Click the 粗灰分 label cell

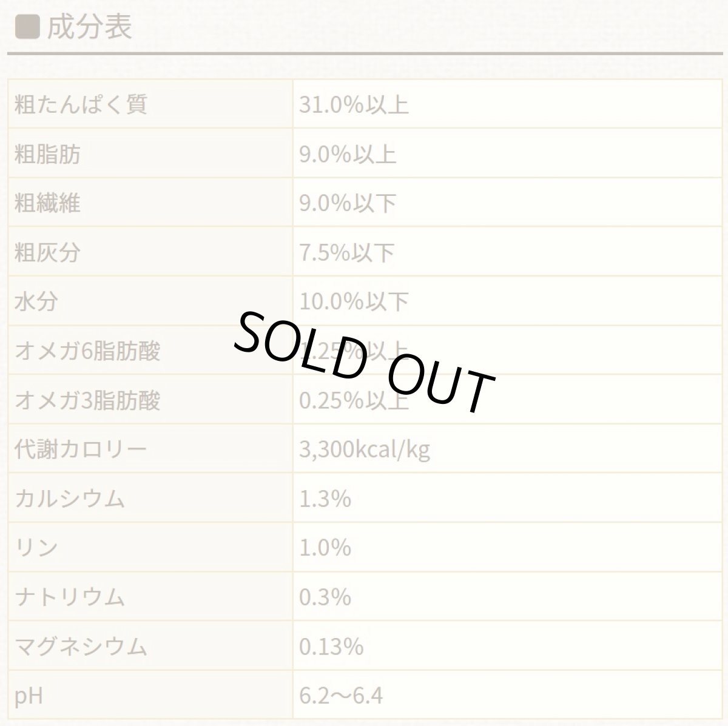(47, 252)
